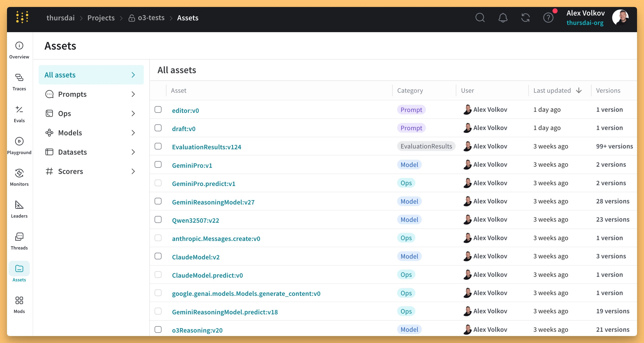Sort by Last updated column arrow
Viewport: 644px width, 343px height.
click(x=579, y=91)
